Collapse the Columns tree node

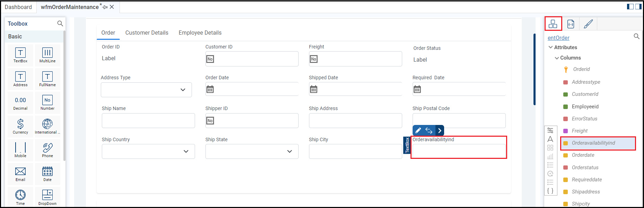click(x=557, y=58)
